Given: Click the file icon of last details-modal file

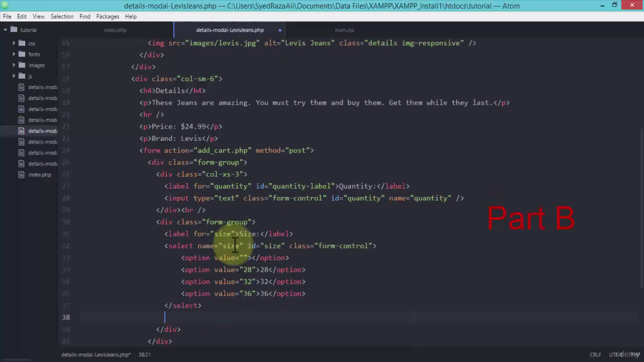Looking at the screenshot, I should [x=21, y=164].
